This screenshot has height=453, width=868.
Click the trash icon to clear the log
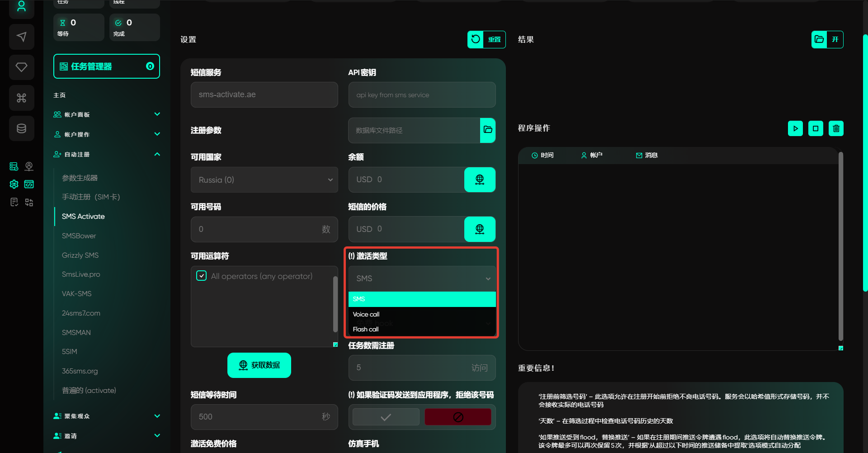point(836,128)
